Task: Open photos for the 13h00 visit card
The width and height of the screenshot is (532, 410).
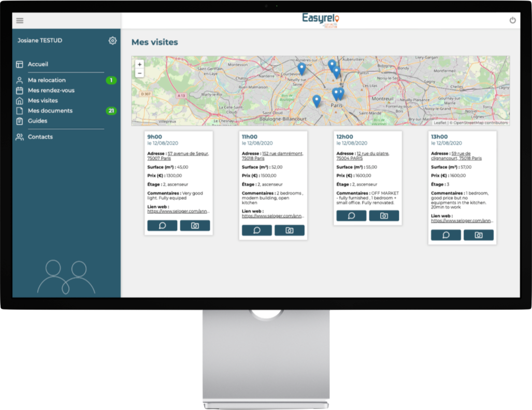Action: coord(478,235)
